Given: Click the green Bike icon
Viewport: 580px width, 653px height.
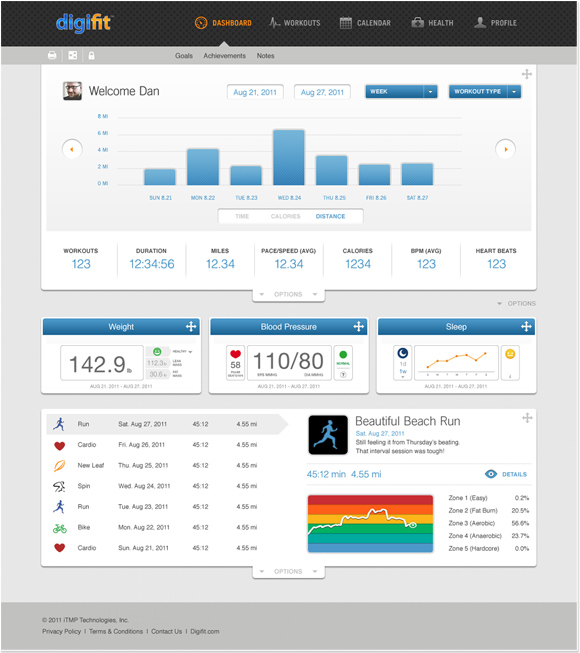Looking at the screenshot, I should point(60,528).
